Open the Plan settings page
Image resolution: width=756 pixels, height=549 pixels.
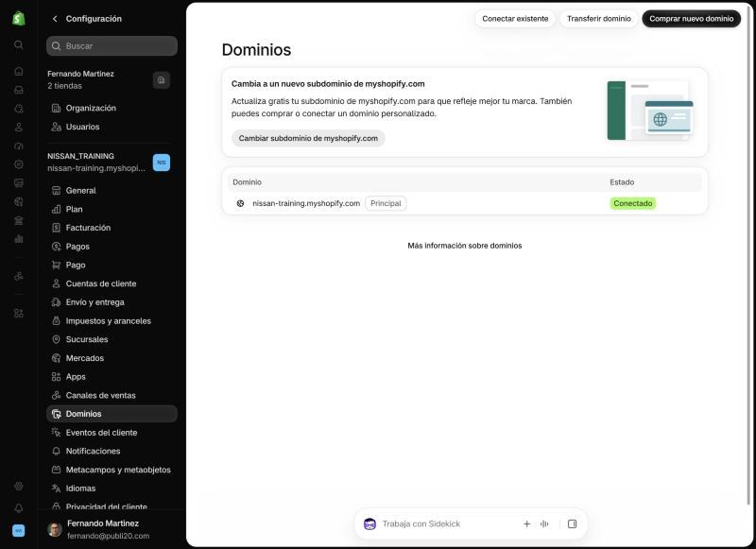(112, 209)
